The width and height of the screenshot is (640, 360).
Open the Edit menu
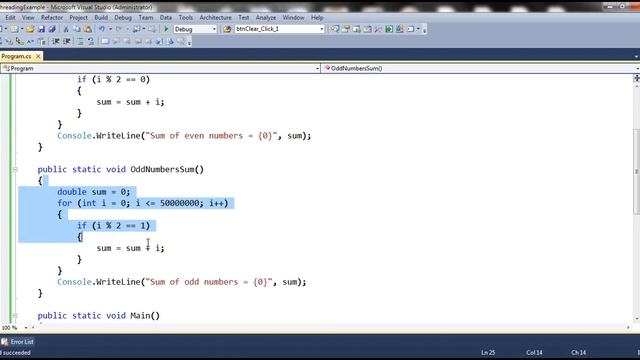pos(10,18)
